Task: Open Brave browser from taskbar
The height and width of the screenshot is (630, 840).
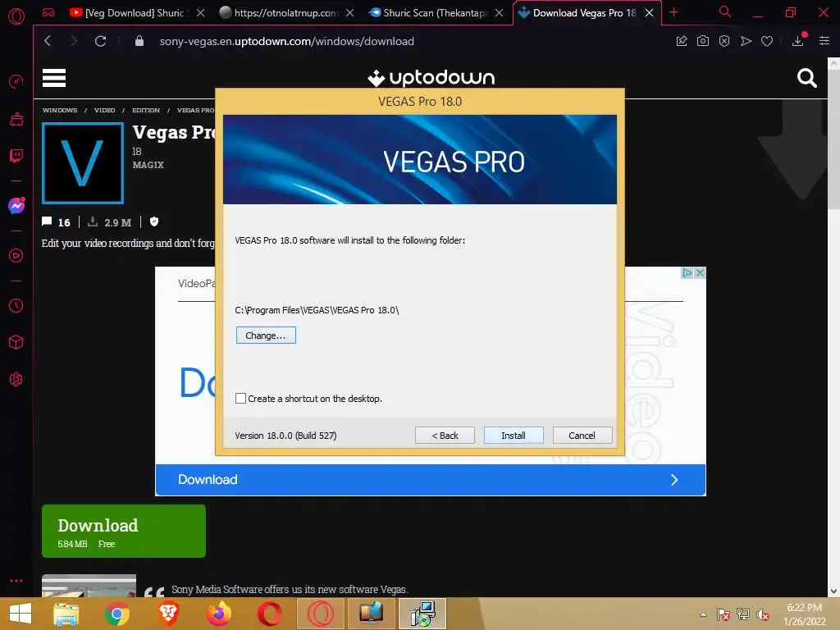Action: pyautogui.click(x=168, y=614)
